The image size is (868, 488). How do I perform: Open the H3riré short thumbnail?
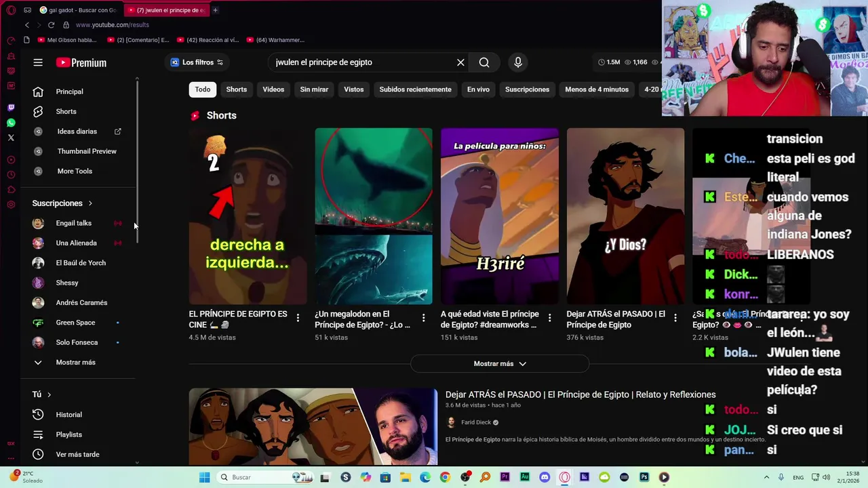click(500, 216)
